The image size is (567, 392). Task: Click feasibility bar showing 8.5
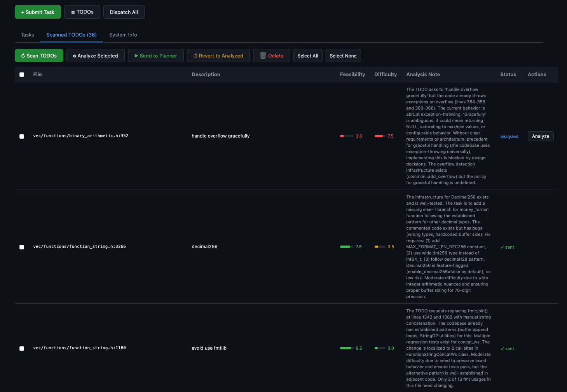tap(347, 348)
